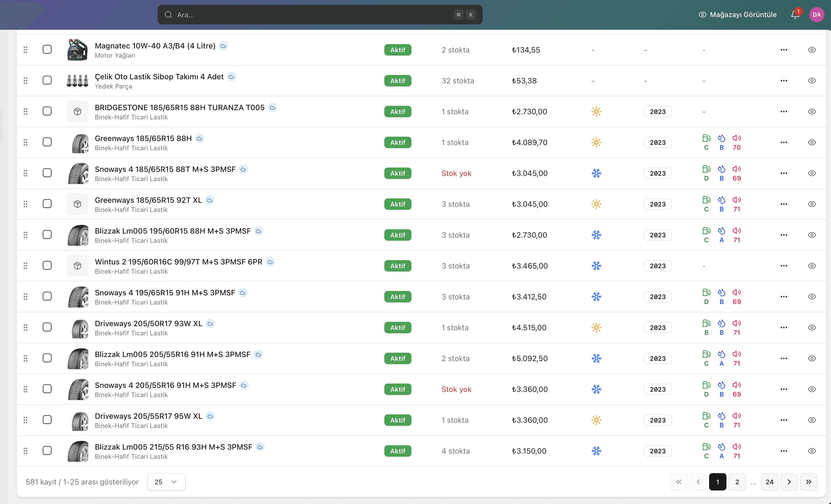Open Mağazayı Görüntüle link
This screenshot has width=831, height=504.
click(x=737, y=15)
